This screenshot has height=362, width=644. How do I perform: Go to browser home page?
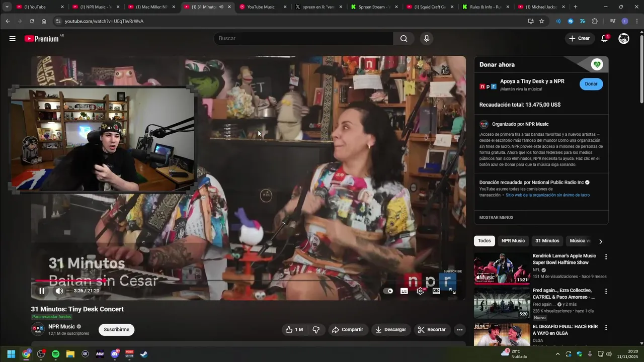click(x=44, y=21)
